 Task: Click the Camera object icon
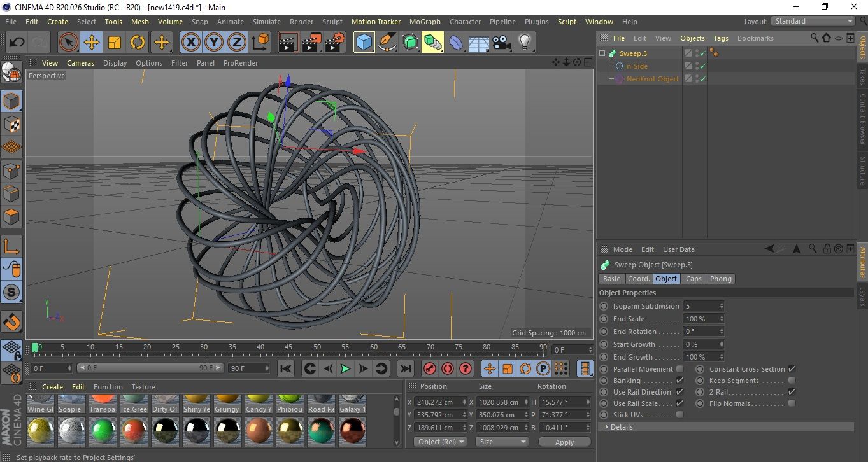point(501,43)
